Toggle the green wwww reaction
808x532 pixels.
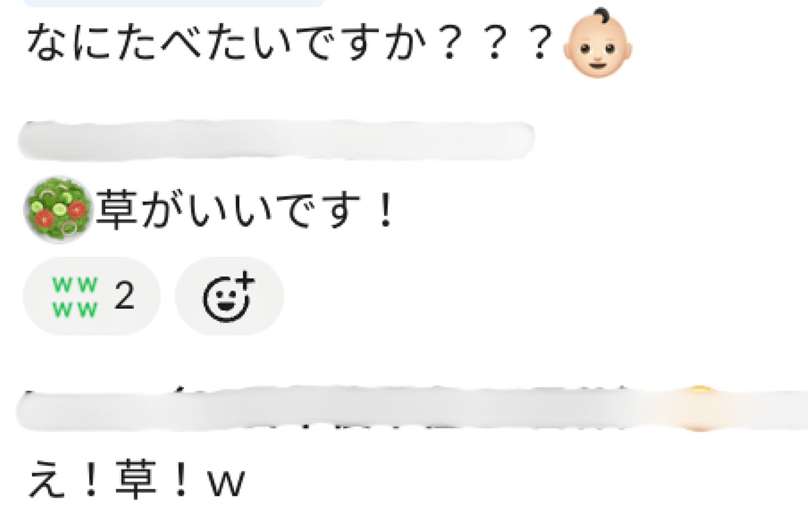[x=91, y=297]
